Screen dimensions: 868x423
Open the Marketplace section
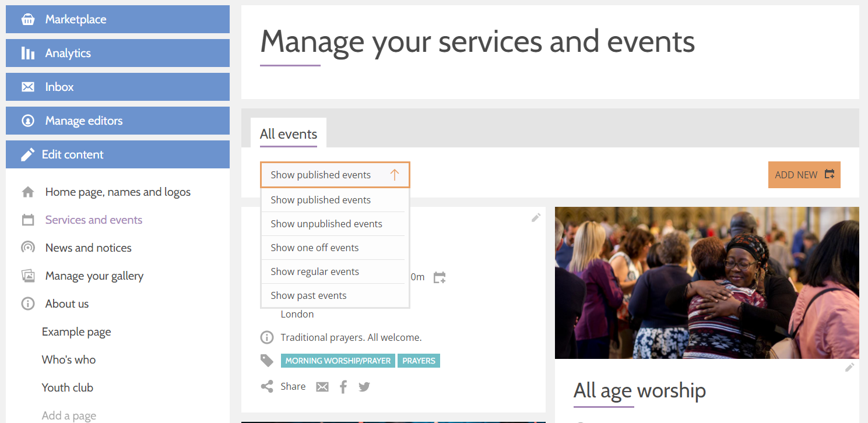tap(118, 19)
